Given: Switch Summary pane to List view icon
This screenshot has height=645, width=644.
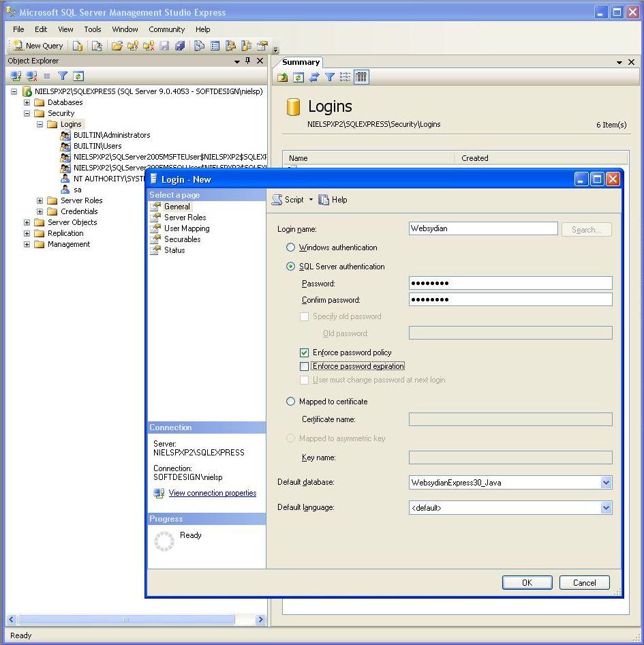Looking at the screenshot, I should click(345, 77).
